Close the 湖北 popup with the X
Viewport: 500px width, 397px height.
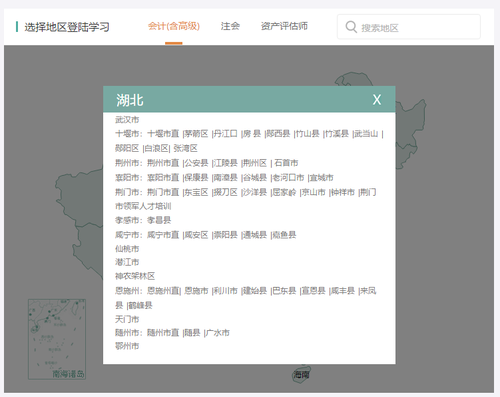pyautogui.click(x=377, y=100)
